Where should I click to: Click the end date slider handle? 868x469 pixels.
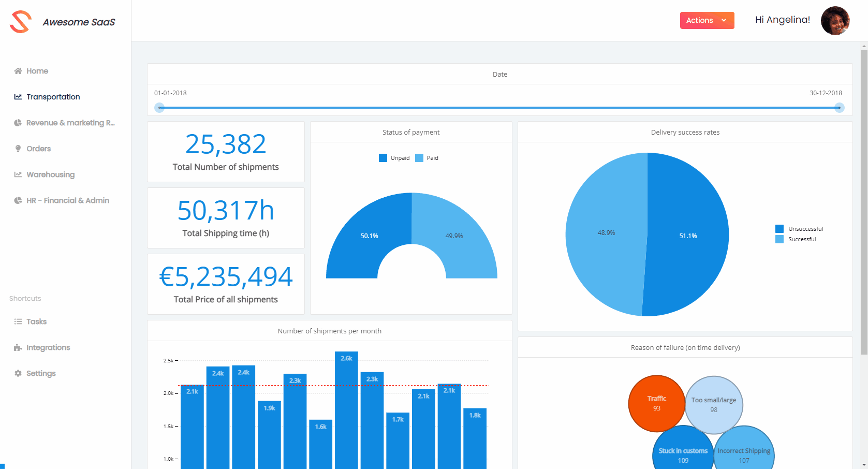click(x=839, y=108)
